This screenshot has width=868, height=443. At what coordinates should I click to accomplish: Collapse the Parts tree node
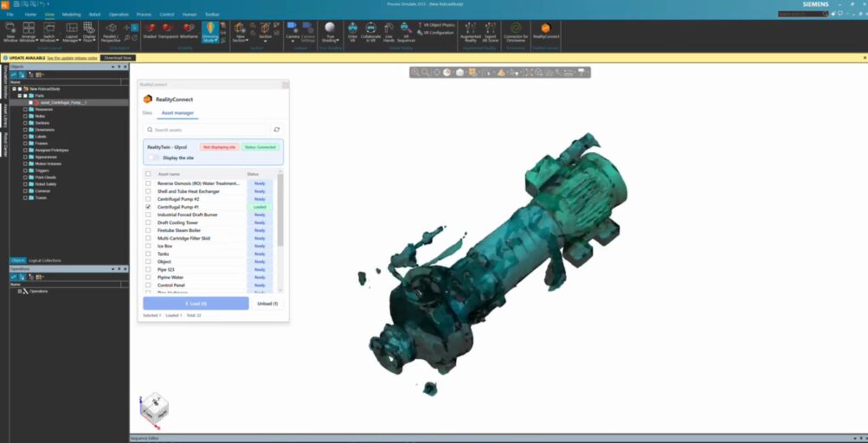click(x=19, y=95)
